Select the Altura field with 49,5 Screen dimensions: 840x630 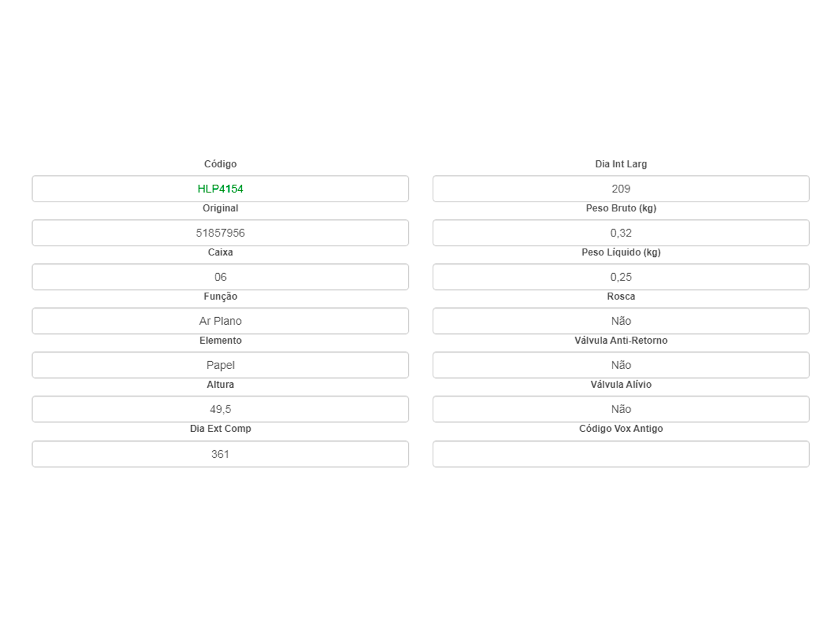[x=220, y=409]
